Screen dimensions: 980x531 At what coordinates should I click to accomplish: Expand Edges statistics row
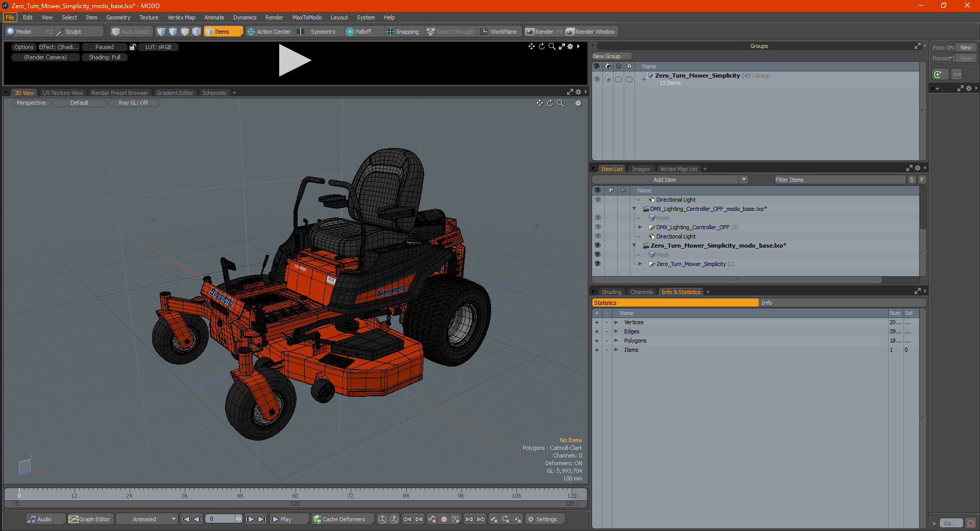(616, 331)
